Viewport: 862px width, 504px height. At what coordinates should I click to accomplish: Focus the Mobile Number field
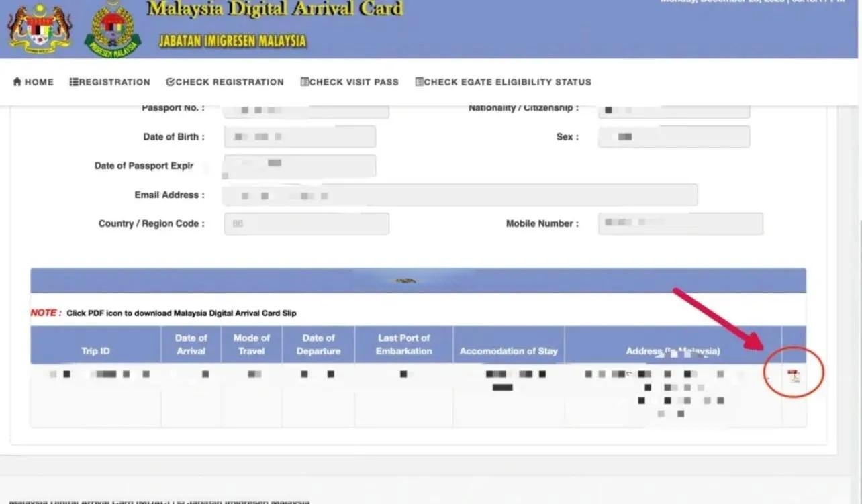680,223
